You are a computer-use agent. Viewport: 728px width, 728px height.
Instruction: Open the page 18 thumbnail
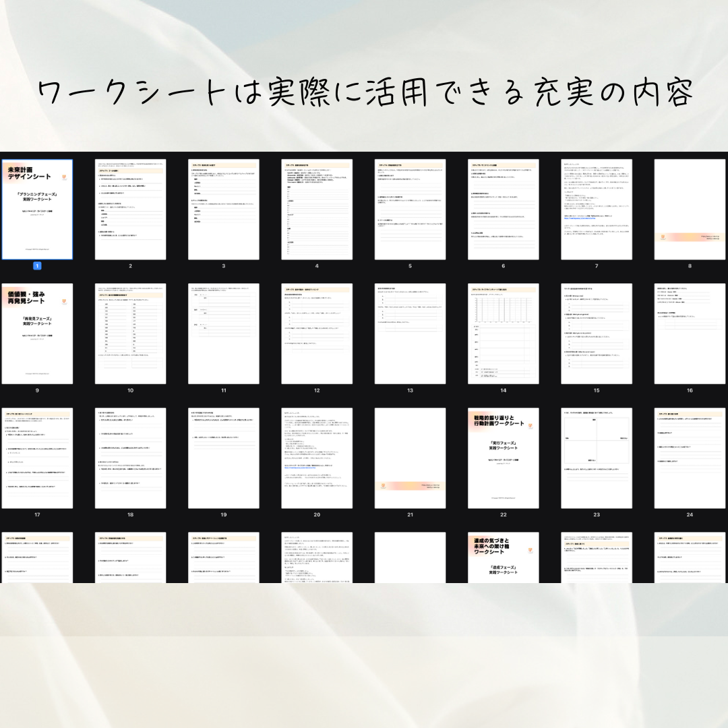point(131,458)
